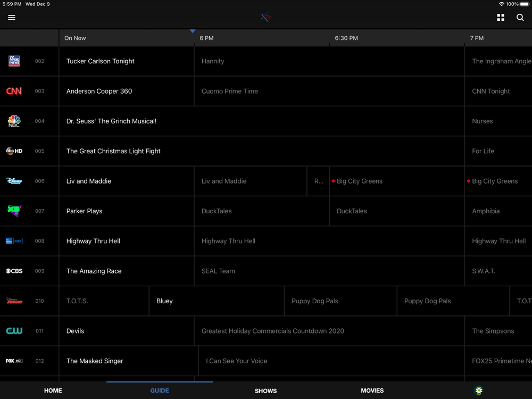Open the SHOWS tab
This screenshot has height=399, width=532.
click(265, 391)
